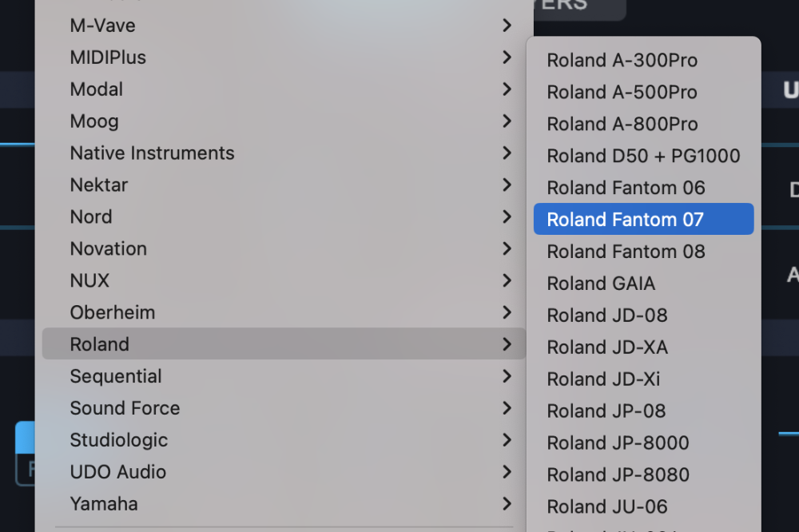The image size is (799, 532).
Task: Select Roland Fantom 07 from submenu
Action: [x=626, y=220]
